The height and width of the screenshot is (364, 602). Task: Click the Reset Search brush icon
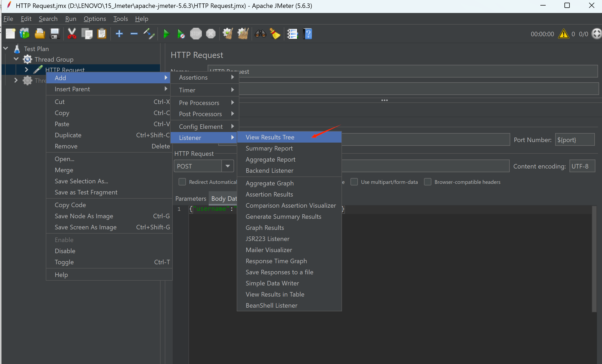coord(275,34)
